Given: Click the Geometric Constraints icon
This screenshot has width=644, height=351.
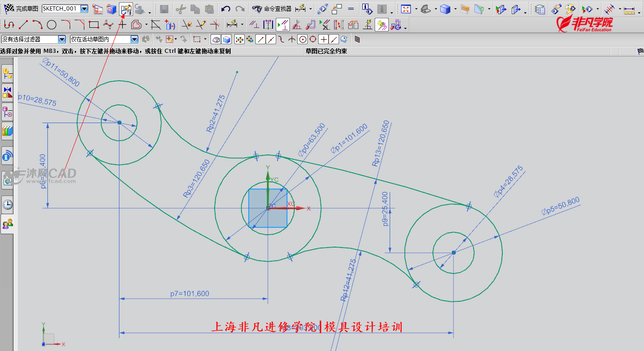Looking at the screenshot, I should [255, 24].
